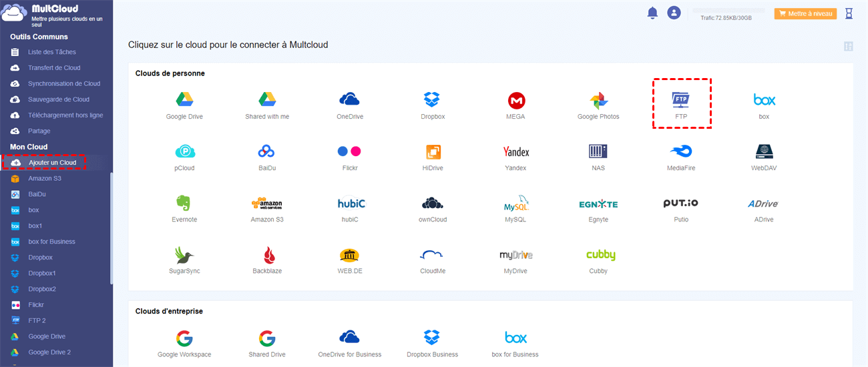Connect the Evernote cloud

click(x=184, y=209)
